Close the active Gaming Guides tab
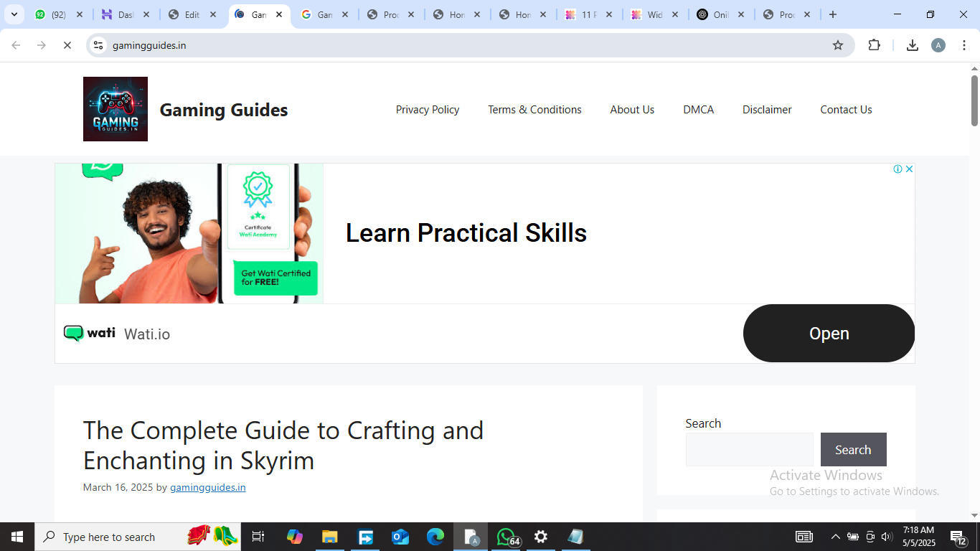Image resolution: width=980 pixels, height=551 pixels. coord(279,14)
